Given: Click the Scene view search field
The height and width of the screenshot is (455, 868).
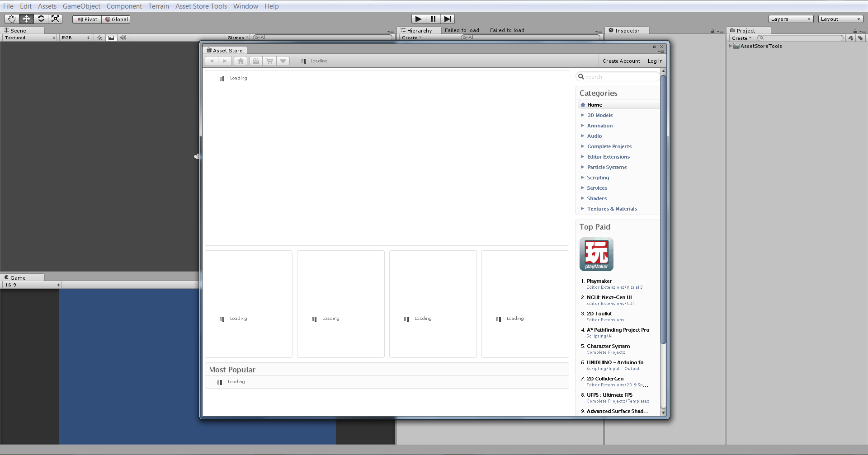Looking at the screenshot, I should [x=323, y=38].
